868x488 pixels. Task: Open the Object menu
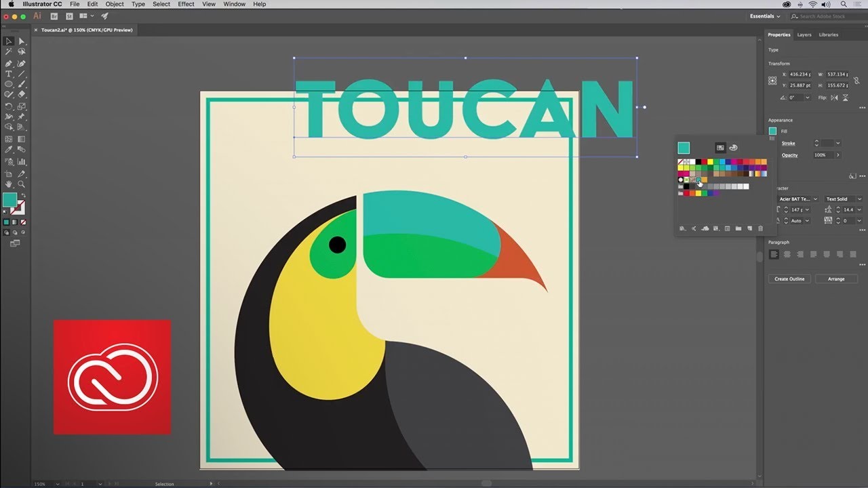(x=115, y=4)
